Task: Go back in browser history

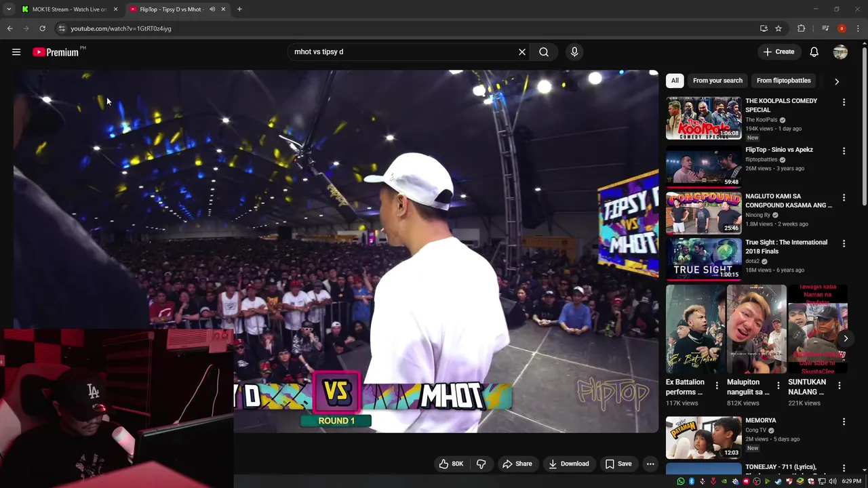Action: coord(9,28)
